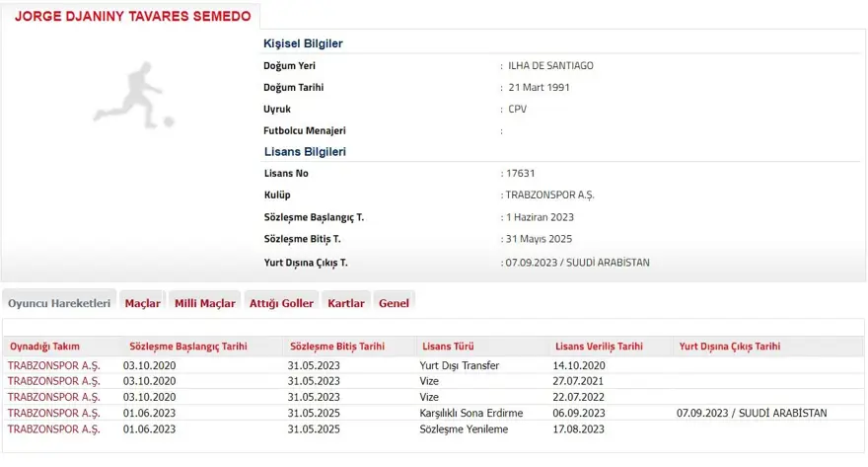Click the Jorge Djaniny Tavares Semedo heading
The width and height of the screenshot is (868, 467).
click(x=132, y=17)
